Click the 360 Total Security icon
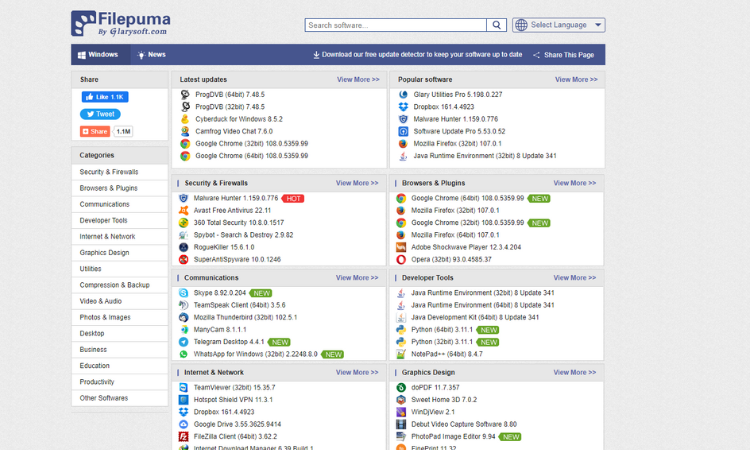This screenshot has width=750, height=450. tap(183, 223)
